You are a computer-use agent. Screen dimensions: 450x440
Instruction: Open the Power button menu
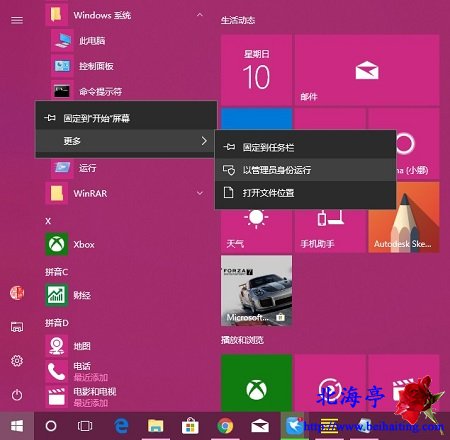coord(17,395)
